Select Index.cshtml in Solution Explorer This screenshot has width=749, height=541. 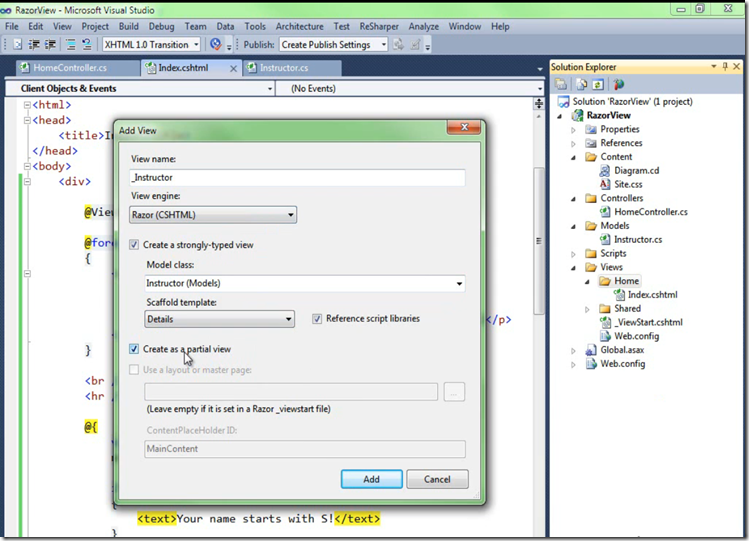[x=653, y=295]
